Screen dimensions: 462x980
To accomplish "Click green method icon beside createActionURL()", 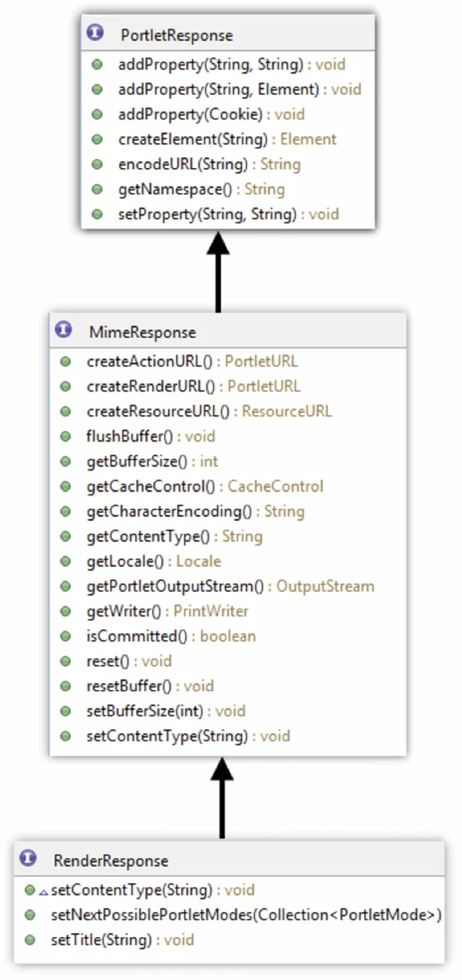I will [x=65, y=361].
